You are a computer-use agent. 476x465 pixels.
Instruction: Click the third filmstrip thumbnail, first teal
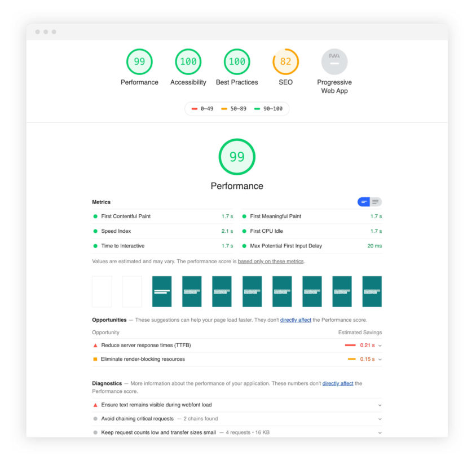click(x=162, y=291)
